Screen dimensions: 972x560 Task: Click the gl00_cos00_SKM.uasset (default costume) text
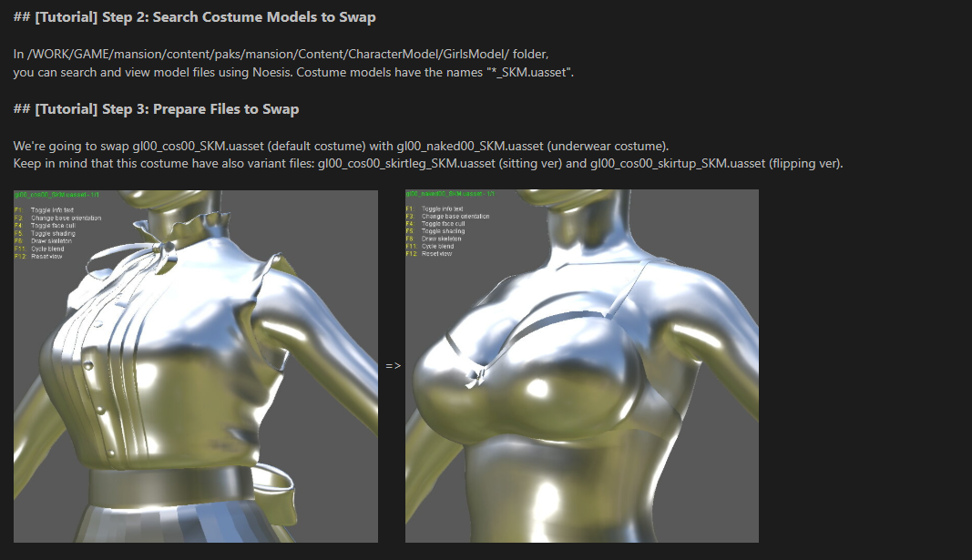249,147
